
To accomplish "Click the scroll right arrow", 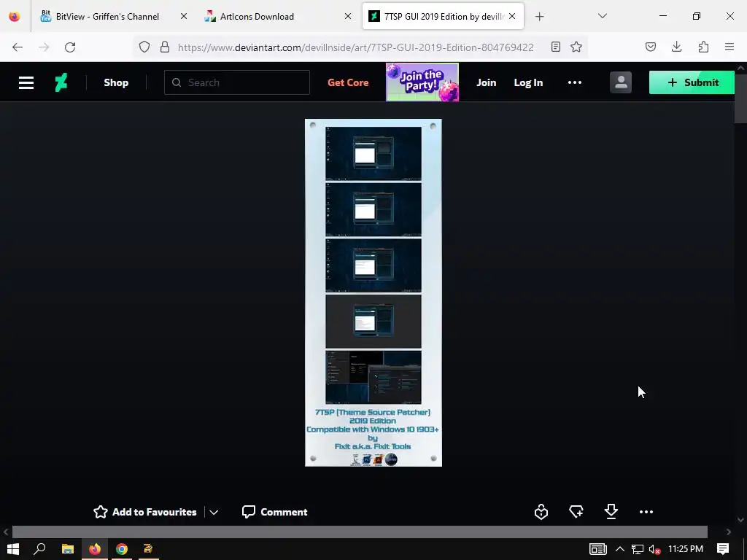I will point(729,532).
